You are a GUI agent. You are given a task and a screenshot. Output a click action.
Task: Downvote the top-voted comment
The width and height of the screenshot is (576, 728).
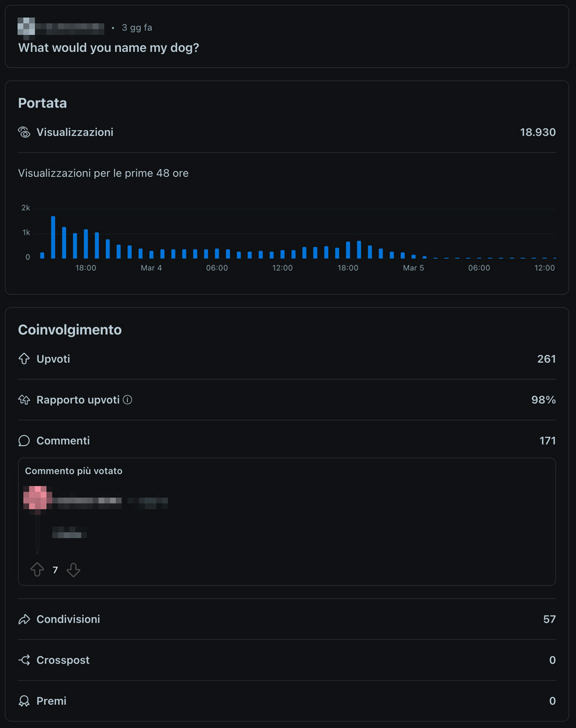pyautogui.click(x=73, y=570)
